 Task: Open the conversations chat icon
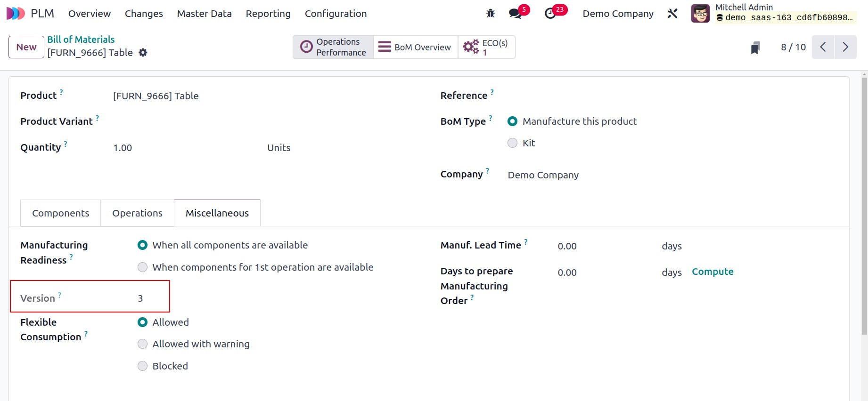coord(516,14)
